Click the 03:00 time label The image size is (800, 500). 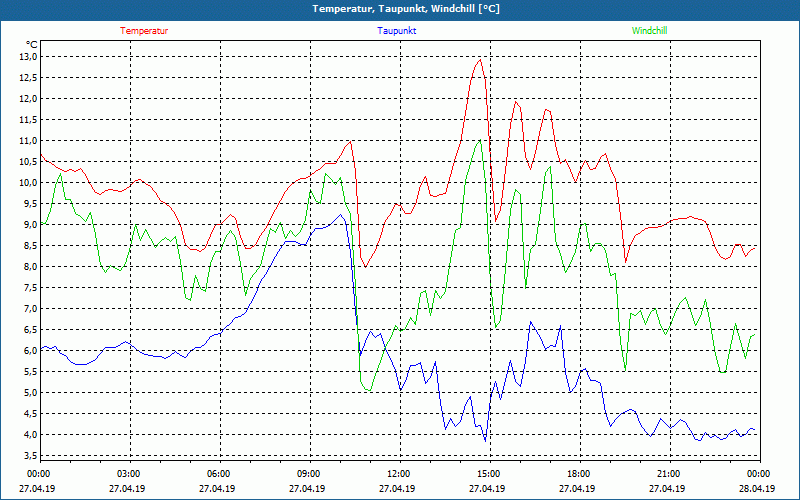pyautogui.click(x=127, y=474)
